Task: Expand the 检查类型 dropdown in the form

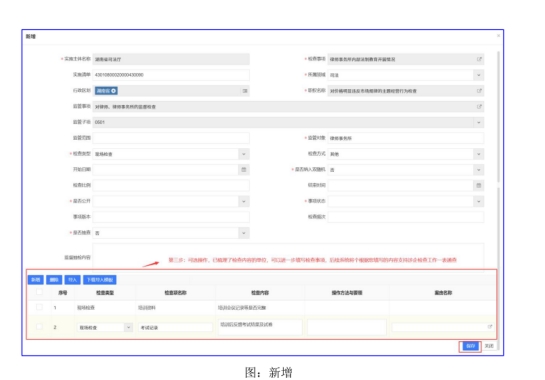Action: click(244, 154)
